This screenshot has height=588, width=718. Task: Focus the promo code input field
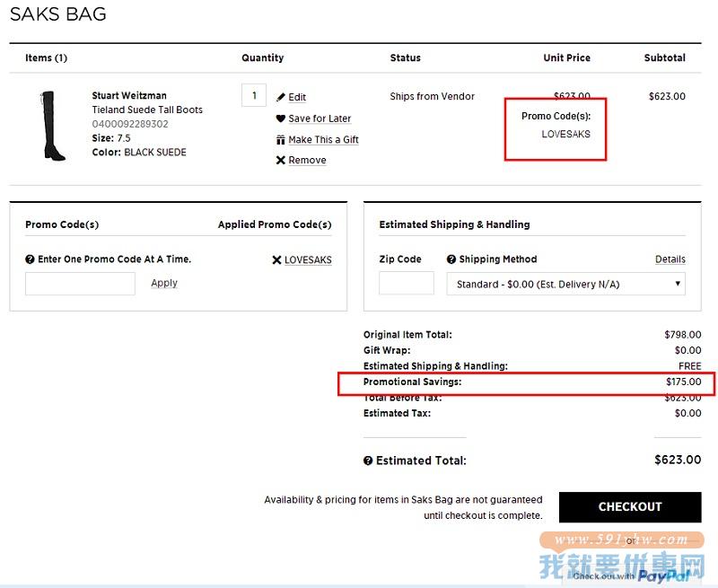80,284
